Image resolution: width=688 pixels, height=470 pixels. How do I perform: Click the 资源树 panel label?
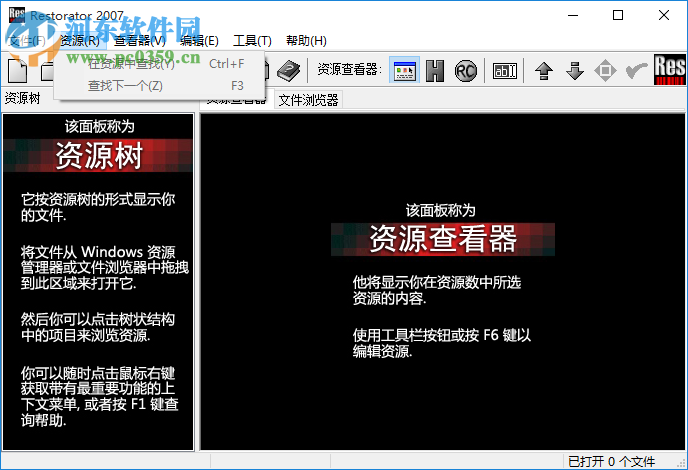22,98
